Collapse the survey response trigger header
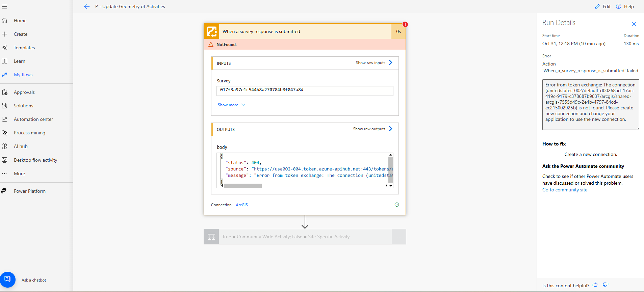 (x=305, y=31)
